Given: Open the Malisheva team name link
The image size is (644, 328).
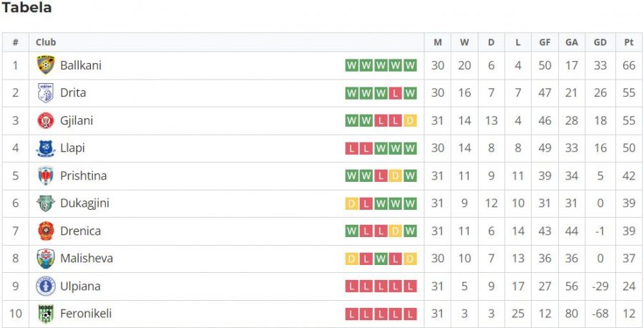Looking at the screenshot, I should (87, 259).
